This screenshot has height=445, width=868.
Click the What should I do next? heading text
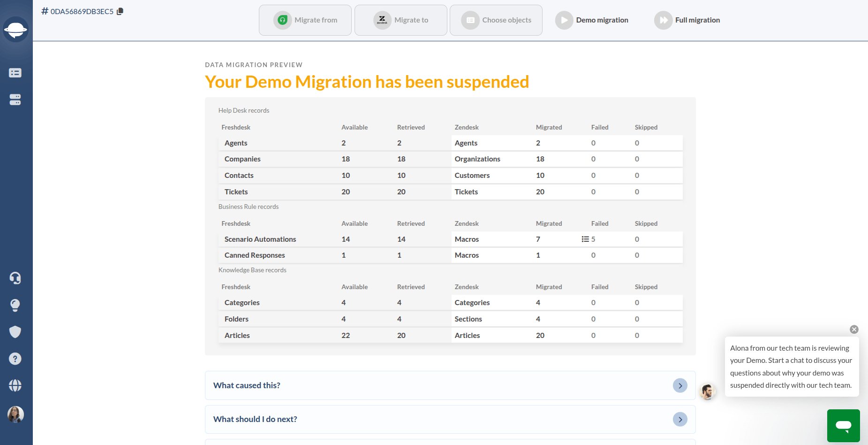click(255, 419)
